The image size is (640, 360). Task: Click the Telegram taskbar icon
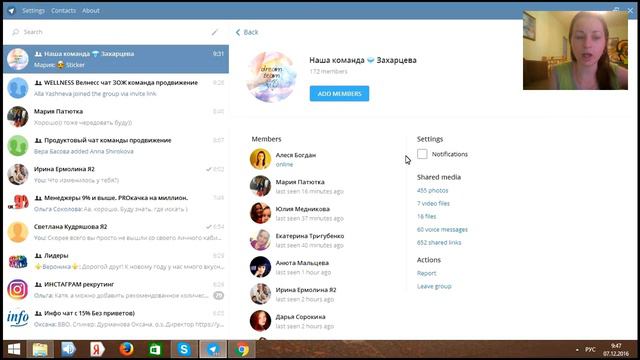[x=213, y=349]
